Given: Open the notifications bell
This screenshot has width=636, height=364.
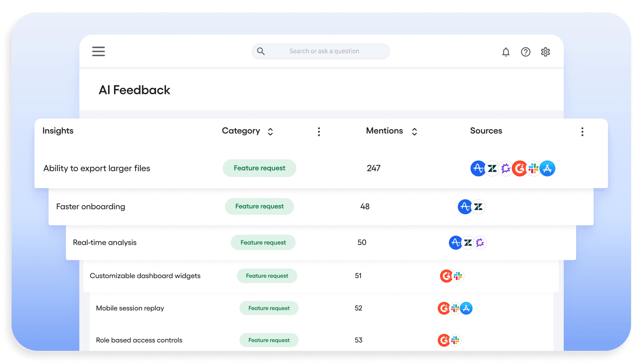Looking at the screenshot, I should click(x=505, y=52).
